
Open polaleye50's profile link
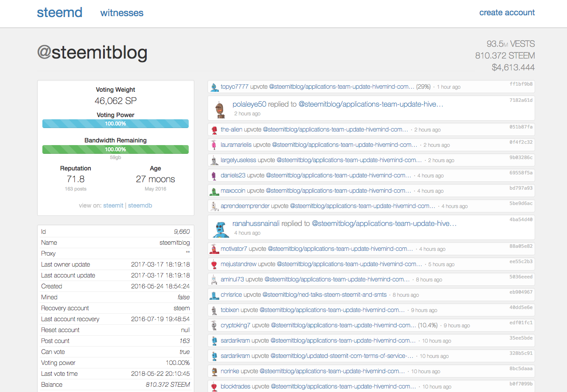click(249, 104)
